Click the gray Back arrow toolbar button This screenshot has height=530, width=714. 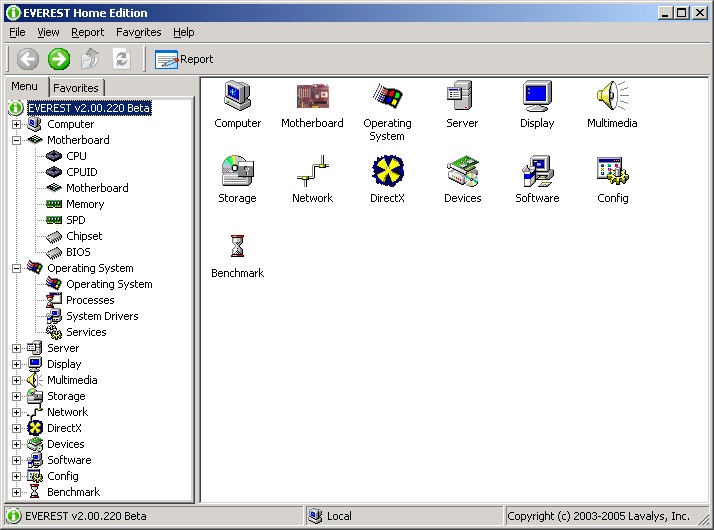coord(28,59)
